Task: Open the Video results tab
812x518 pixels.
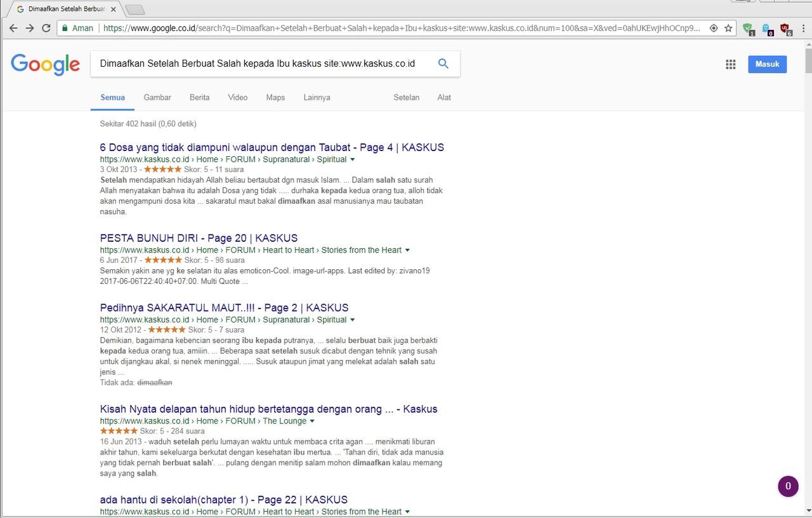Action: coord(238,97)
